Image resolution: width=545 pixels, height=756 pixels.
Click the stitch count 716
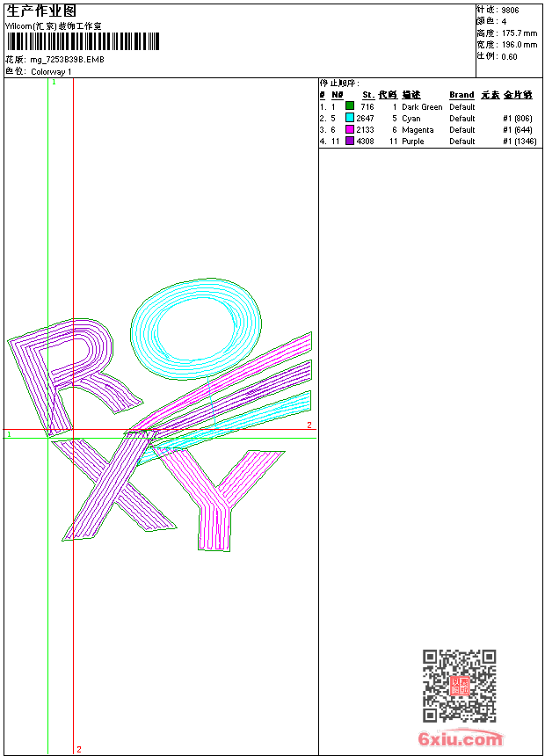click(367, 107)
